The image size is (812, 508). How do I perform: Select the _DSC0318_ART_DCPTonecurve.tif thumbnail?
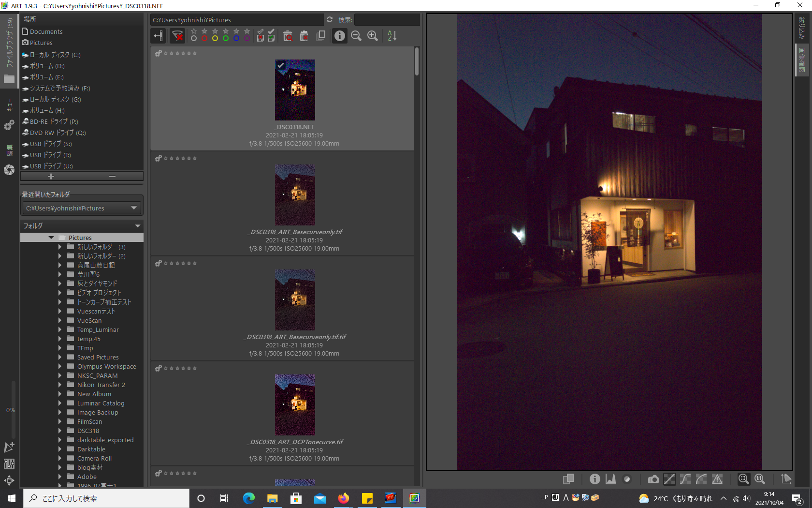tap(295, 404)
